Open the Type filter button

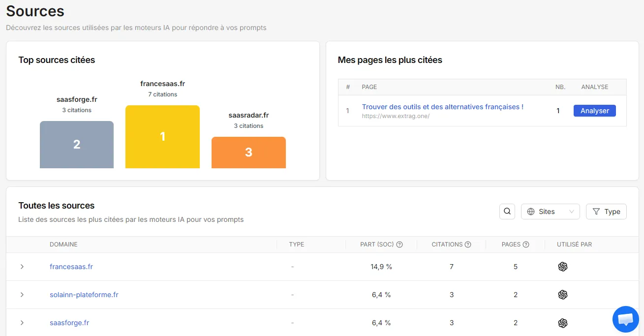pos(606,212)
